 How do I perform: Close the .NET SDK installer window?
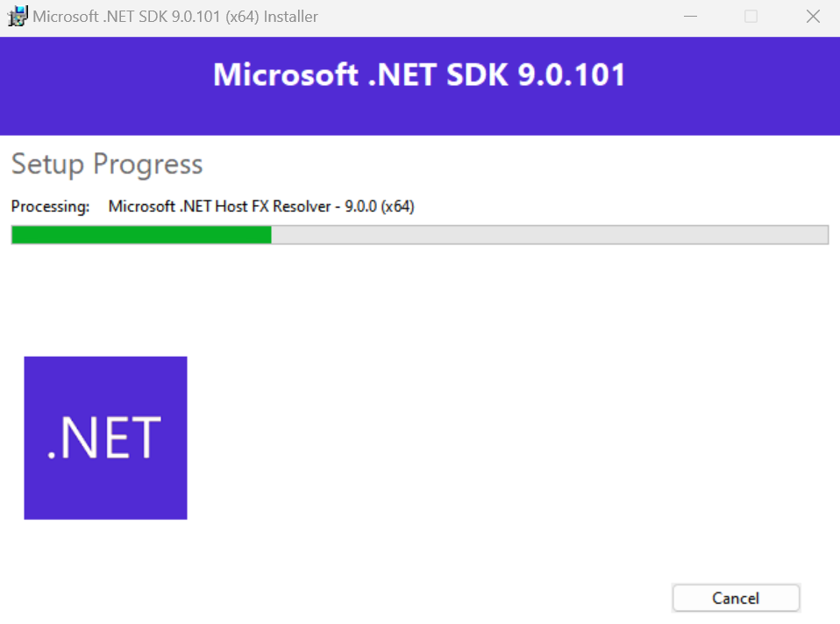click(813, 17)
